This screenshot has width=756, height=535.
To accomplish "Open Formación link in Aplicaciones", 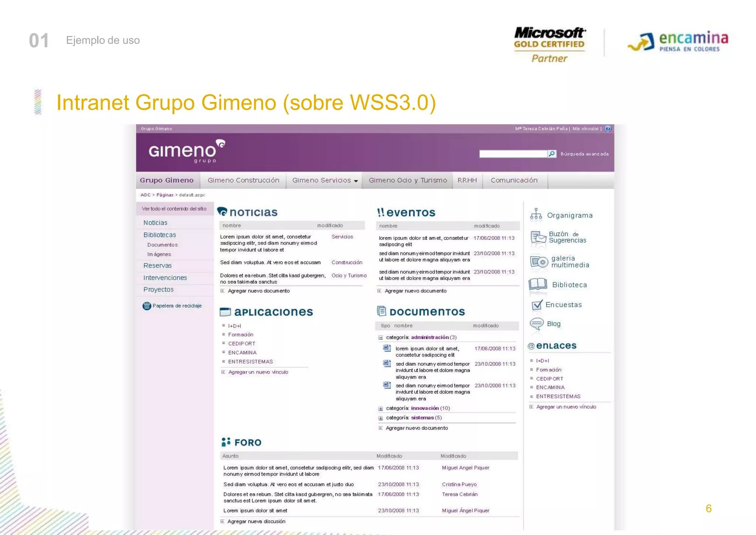I will (241, 335).
